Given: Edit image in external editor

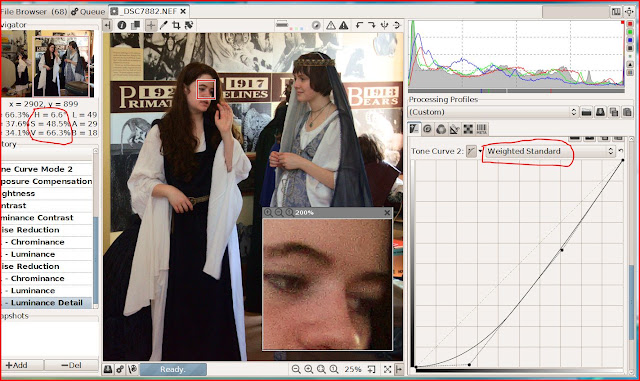Looking at the screenshot, I should [132, 369].
